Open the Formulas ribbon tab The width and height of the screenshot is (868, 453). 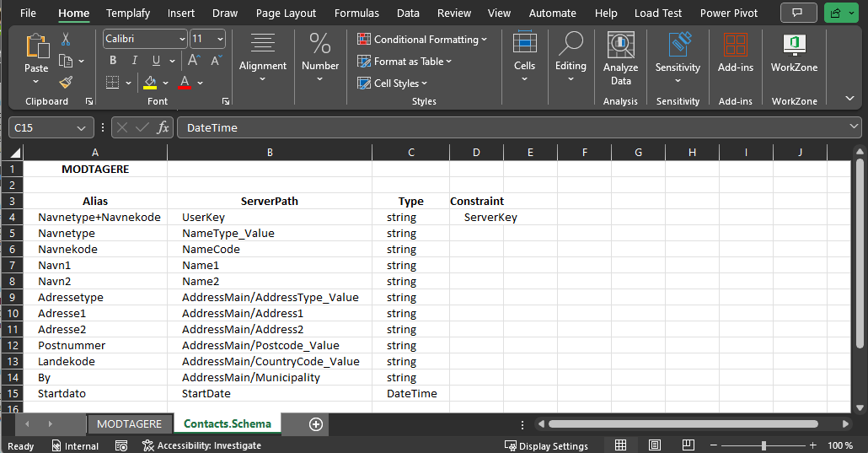click(356, 13)
